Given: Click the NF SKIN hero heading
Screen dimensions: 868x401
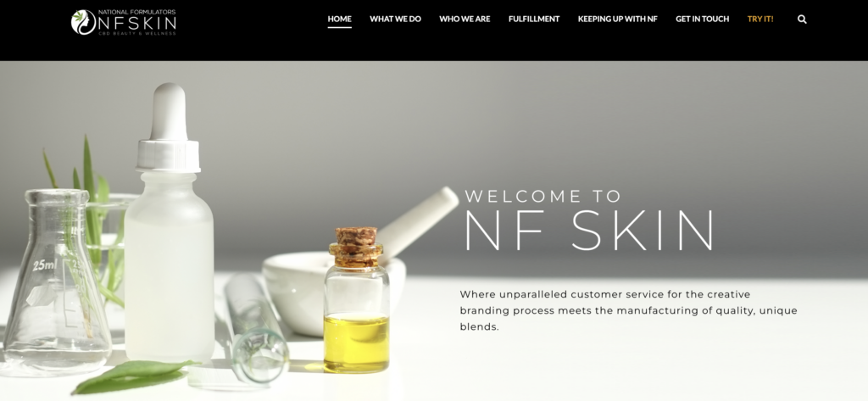Looking at the screenshot, I should click(589, 231).
